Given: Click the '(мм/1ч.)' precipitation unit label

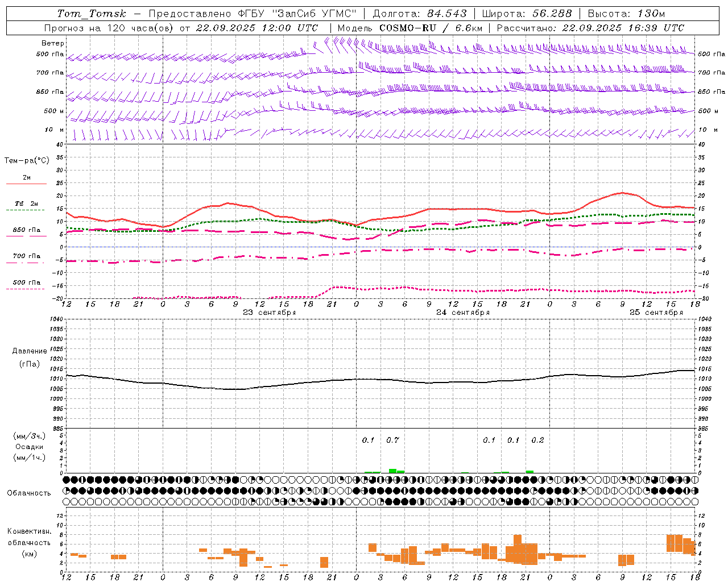Looking at the screenshot, I should click(30, 458).
